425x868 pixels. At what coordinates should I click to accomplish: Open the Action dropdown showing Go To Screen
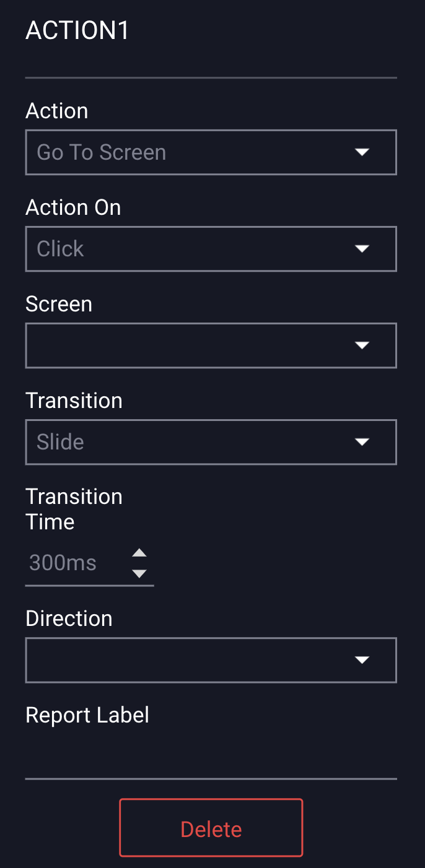coord(211,152)
